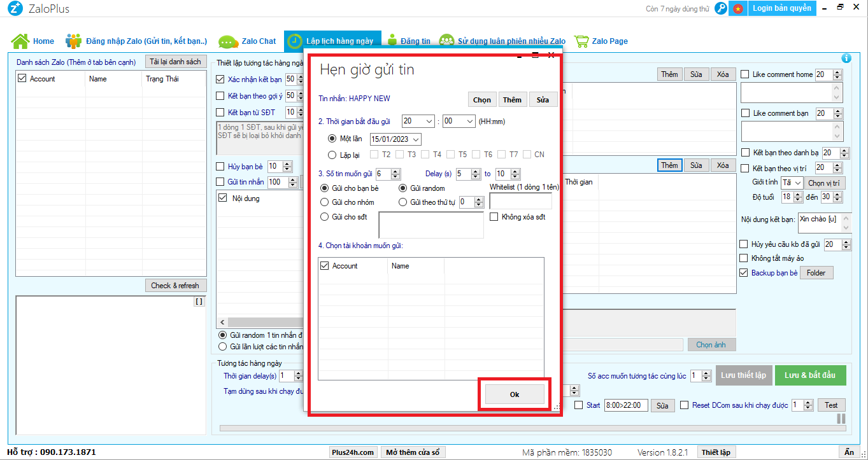Click the Vietnam flag language icon
Screen dimensions: 868x460
pyautogui.click(x=737, y=9)
